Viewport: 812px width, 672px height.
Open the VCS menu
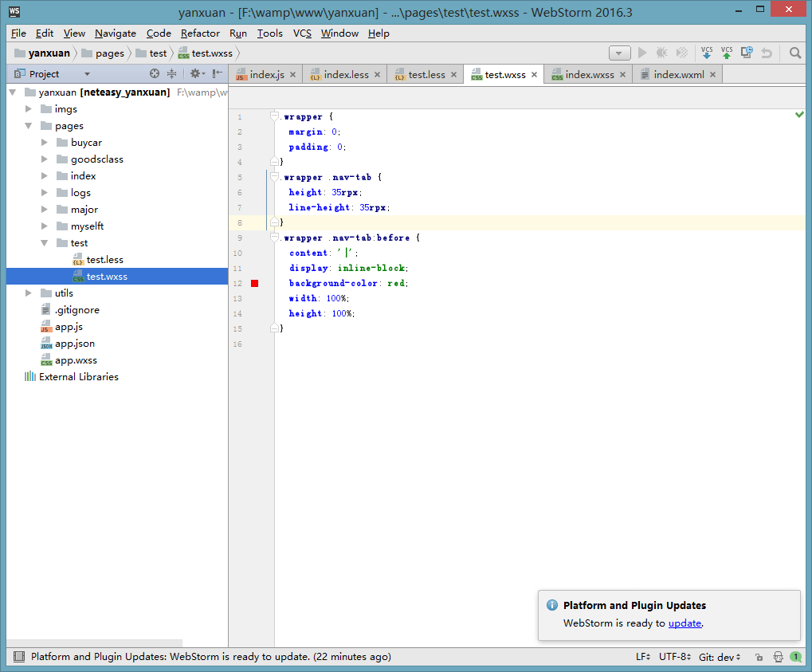tap(303, 33)
